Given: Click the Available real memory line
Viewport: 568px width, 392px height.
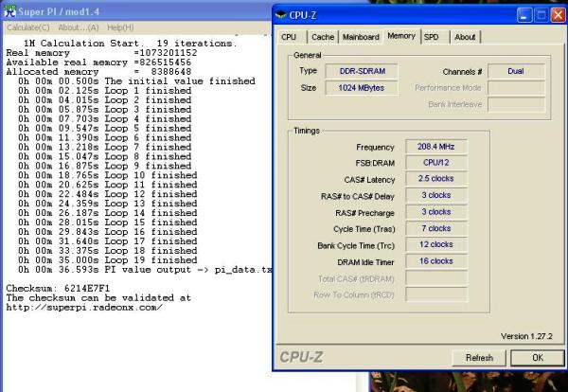Looking at the screenshot, I should [x=98, y=62].
